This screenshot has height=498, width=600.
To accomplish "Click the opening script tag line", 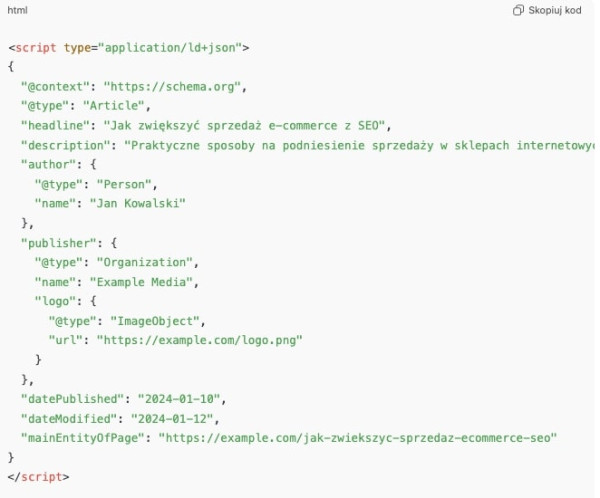I will (128, 47).
